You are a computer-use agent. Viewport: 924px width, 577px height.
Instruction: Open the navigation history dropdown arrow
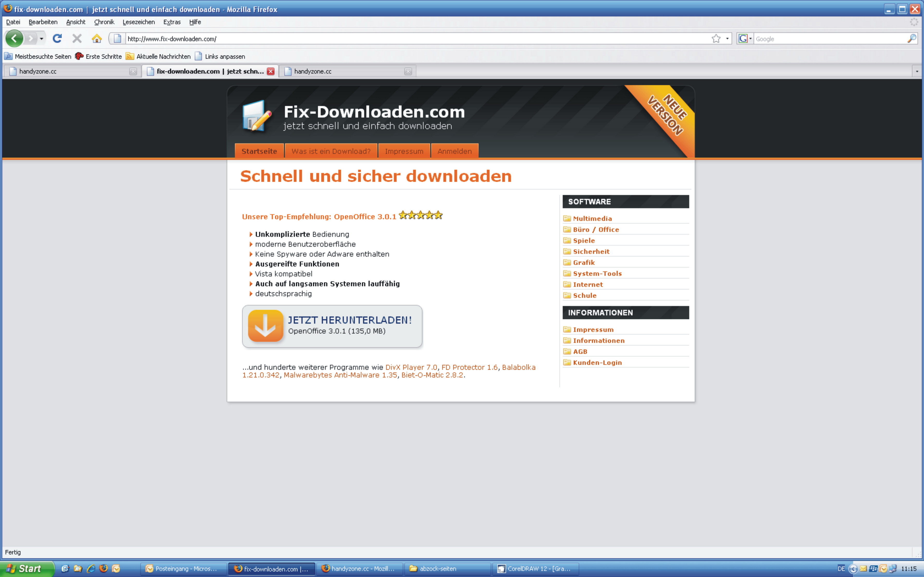[x=41, y=39]
